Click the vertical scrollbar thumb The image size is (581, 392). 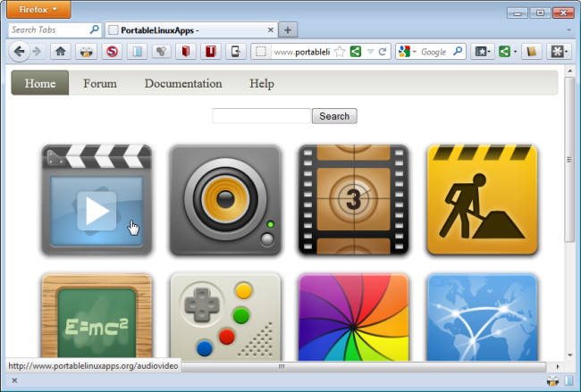(x=569, y=160)
